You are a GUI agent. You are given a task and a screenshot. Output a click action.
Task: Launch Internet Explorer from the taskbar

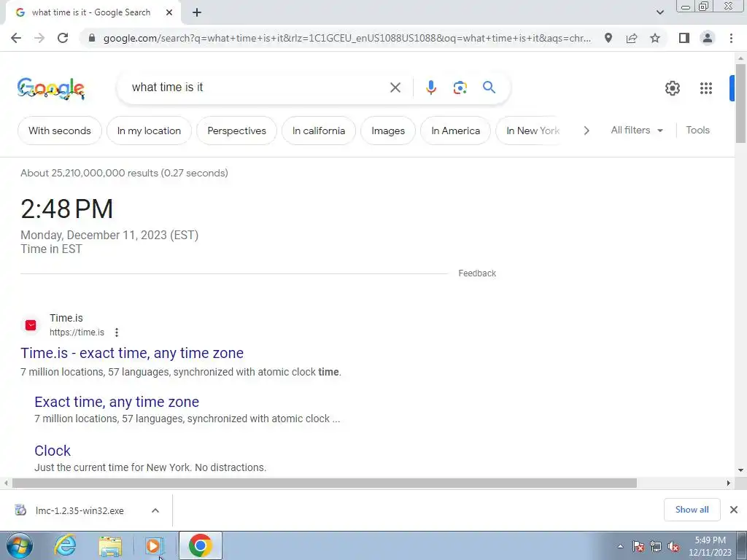(65, 545)
